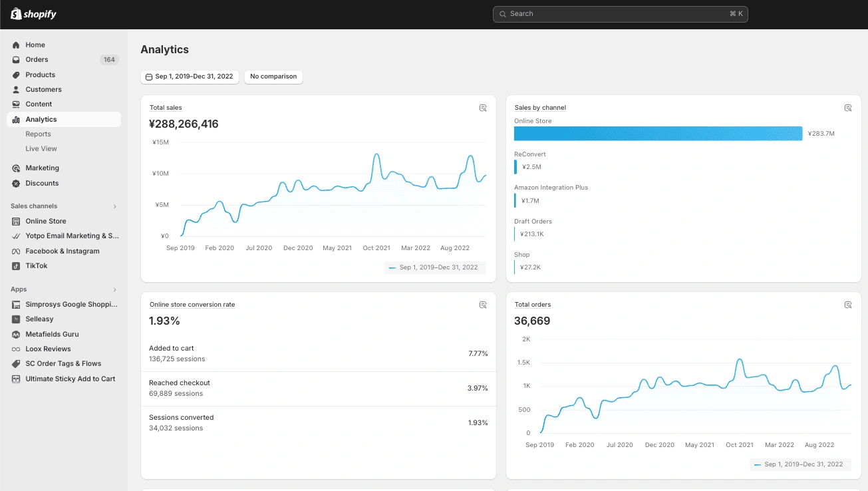Expand the Sales channels section chevron

point(114,206)
